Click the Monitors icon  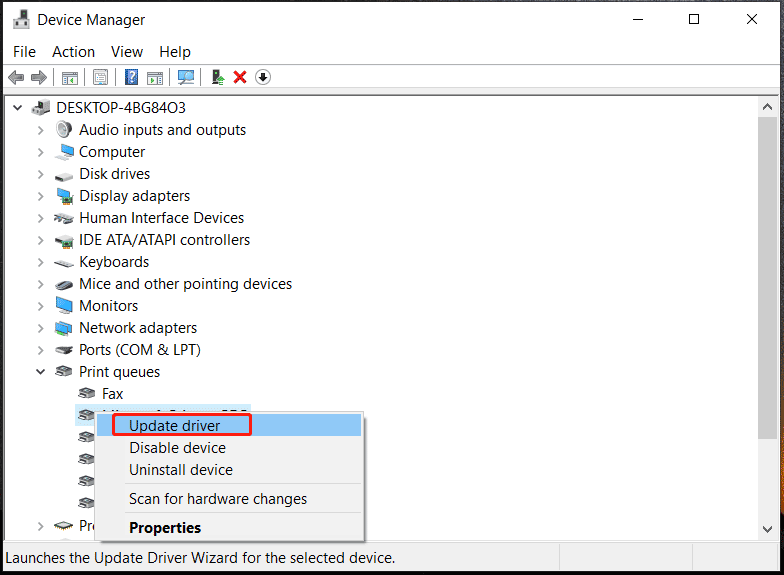[64, 306]
